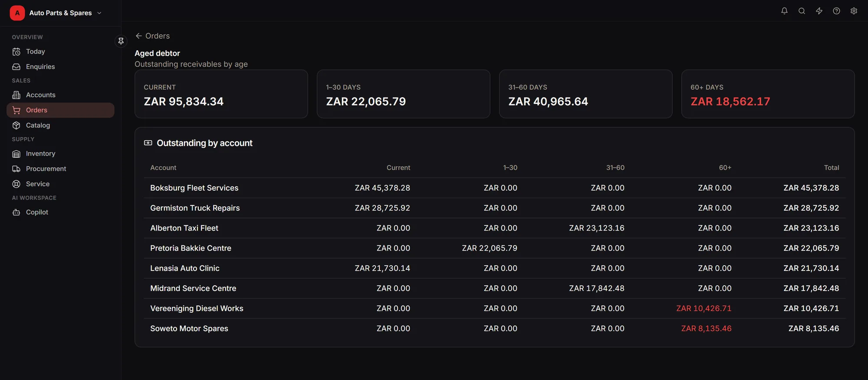
Task: Click the back arrow beside Orders
Action: click(139, 36)
